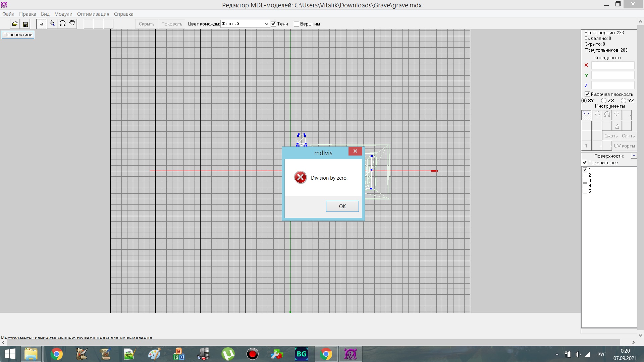644x362 pixels.
Task: Select the magnifier zoom tool
Action: [x=52, y=23]
